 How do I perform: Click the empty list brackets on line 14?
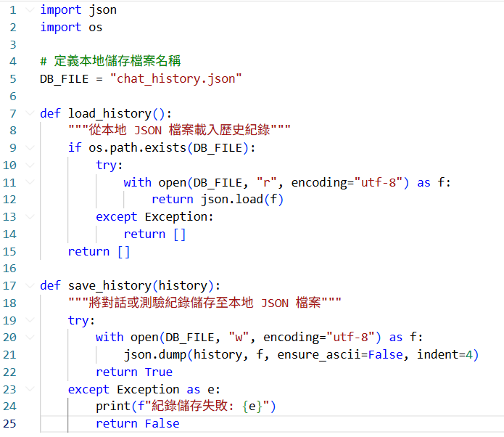(180, 234)
